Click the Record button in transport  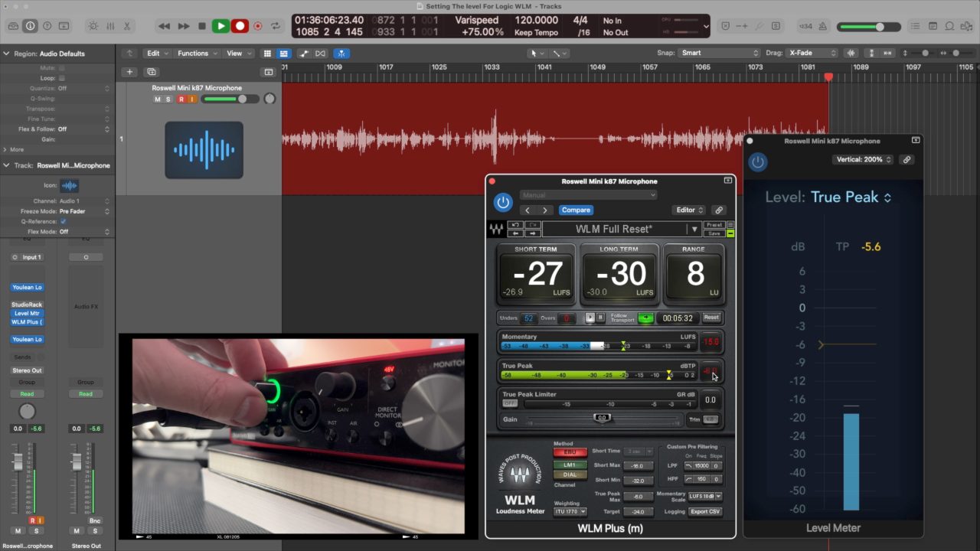(240, 26)
